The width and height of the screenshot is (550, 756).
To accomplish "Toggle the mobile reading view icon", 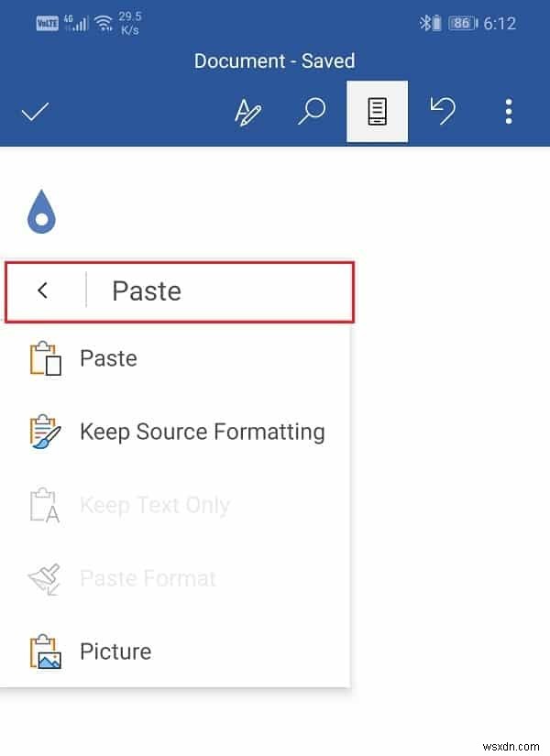I will tap(377, 112).
